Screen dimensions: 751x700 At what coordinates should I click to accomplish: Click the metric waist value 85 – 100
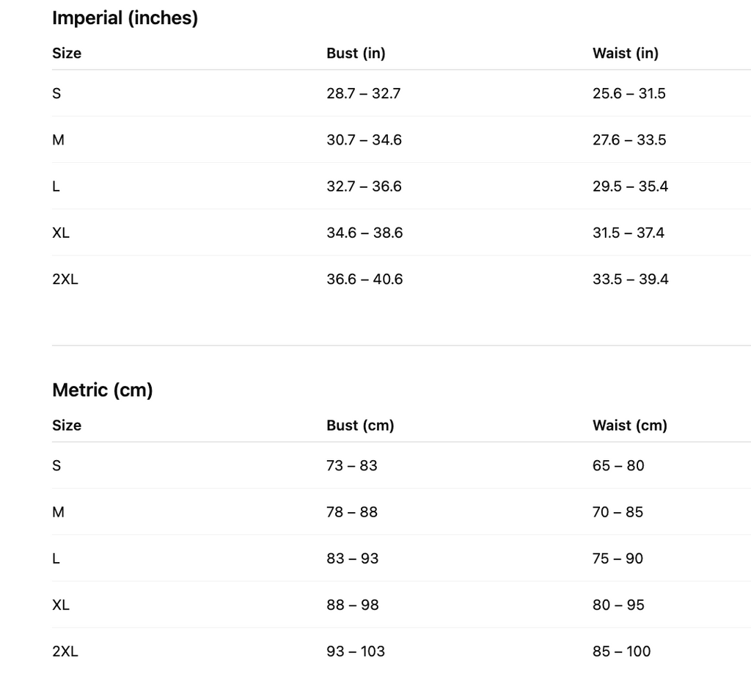point(621,652)
